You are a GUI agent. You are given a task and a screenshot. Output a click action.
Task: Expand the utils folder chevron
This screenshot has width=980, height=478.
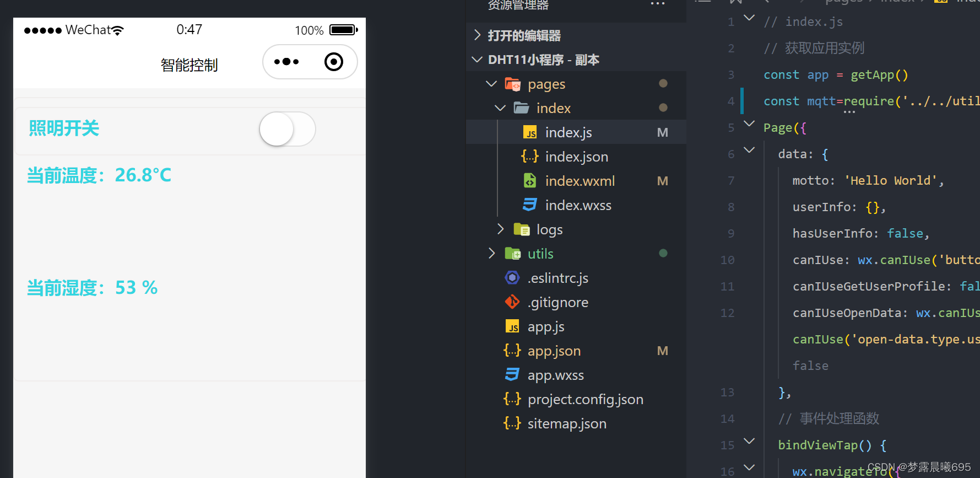491,253
